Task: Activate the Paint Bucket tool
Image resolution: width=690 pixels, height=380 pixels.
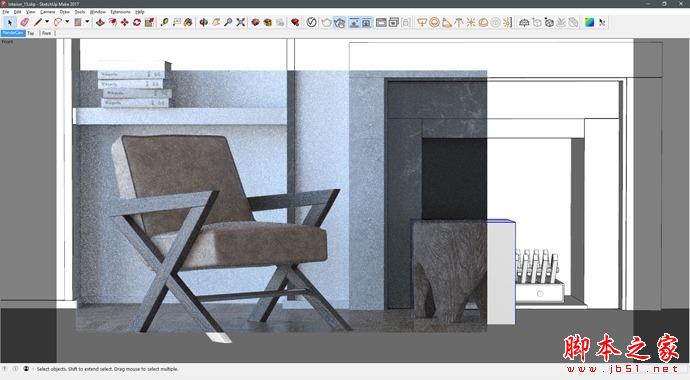Action: tap(188, 22)
